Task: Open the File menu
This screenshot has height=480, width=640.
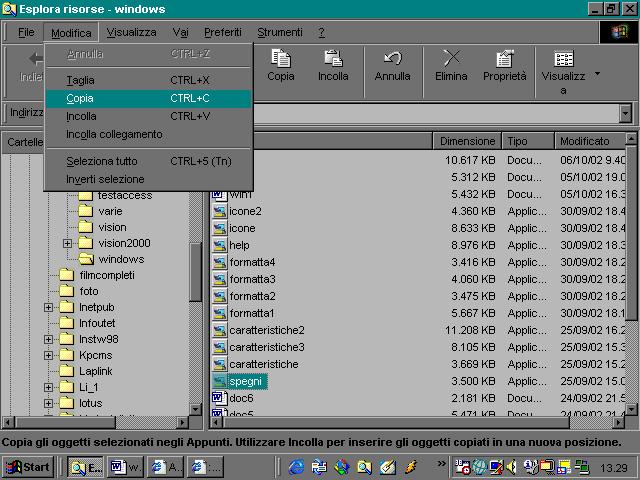Action: [x=26, y=32]
